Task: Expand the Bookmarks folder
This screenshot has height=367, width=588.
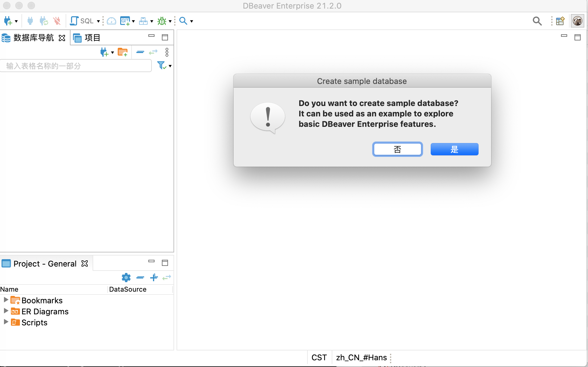Action: click(6, 300)
